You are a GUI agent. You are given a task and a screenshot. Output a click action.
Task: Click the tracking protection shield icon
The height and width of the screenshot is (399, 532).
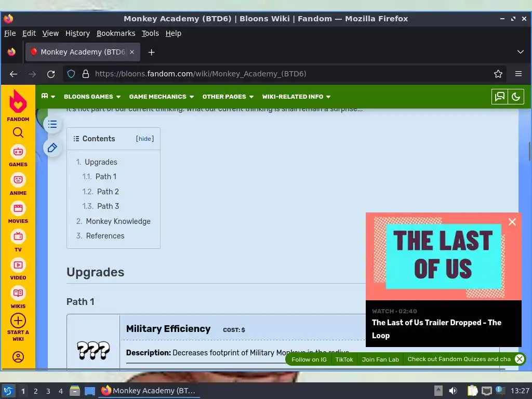pyautogui.click(x=71, y=74)
